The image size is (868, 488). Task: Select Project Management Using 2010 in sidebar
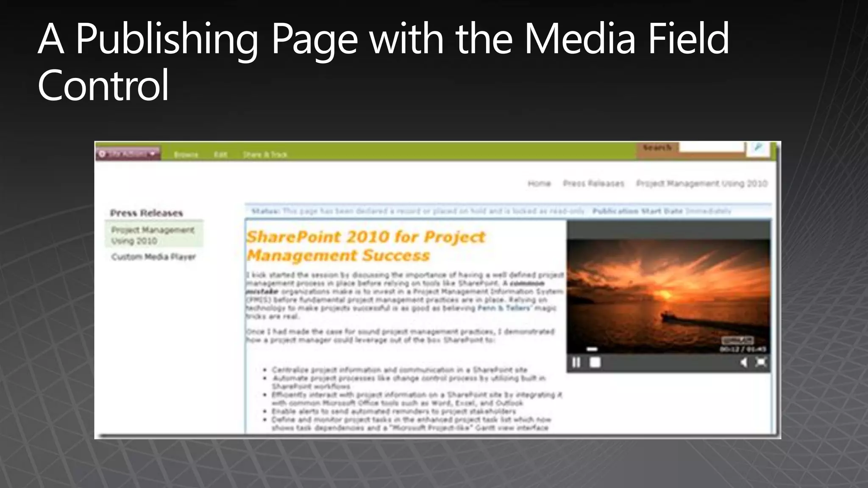153,235
